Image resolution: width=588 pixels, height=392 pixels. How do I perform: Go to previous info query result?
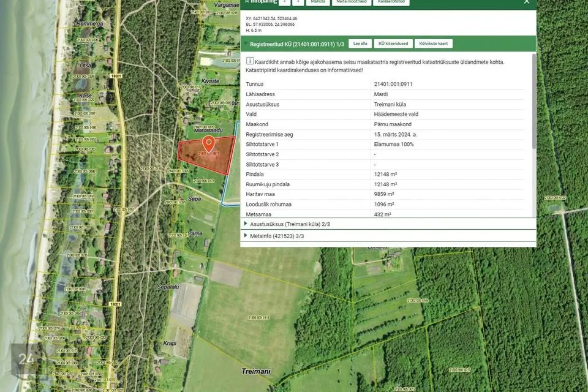tap(284, 2)
